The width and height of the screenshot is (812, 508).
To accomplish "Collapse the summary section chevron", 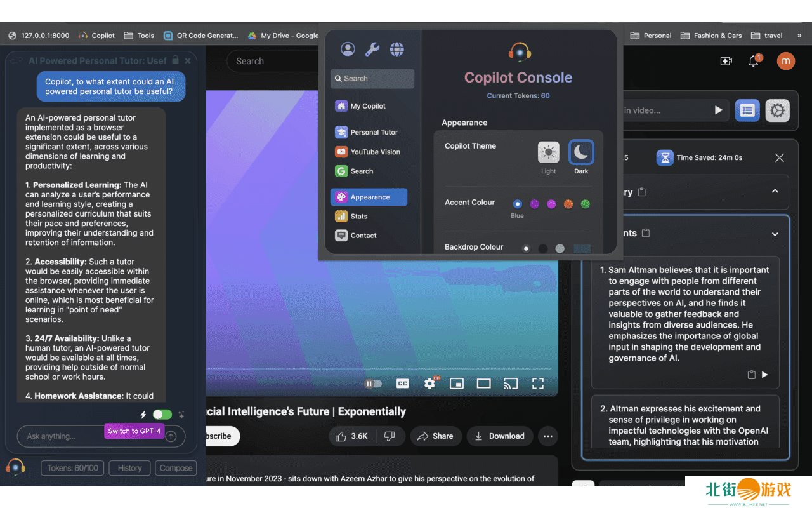I will click(x=775, y=191).
